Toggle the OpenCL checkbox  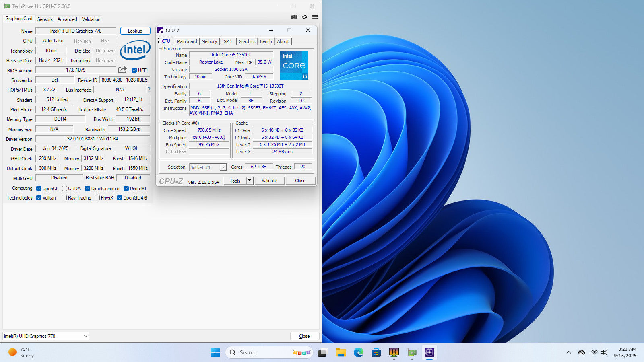pos(39,188)
